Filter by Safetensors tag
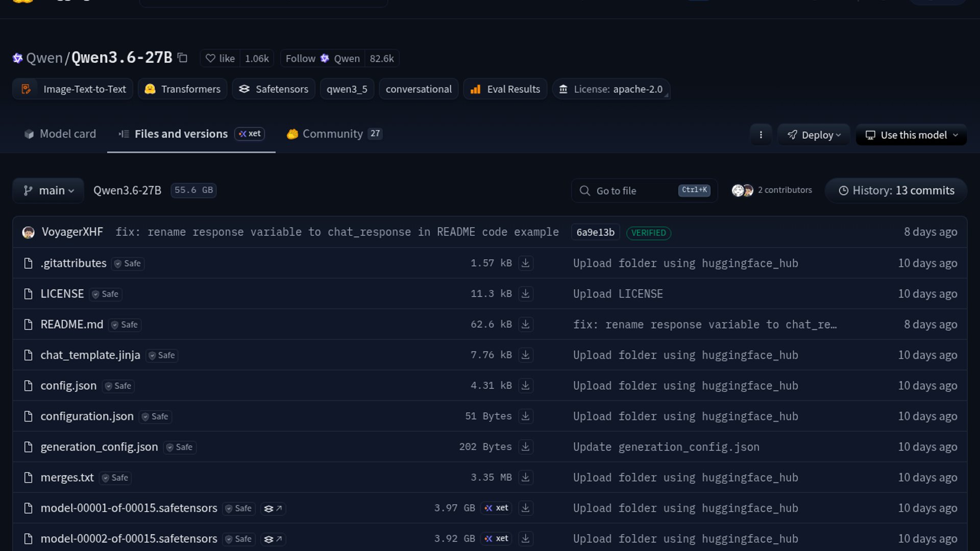Image resolution: width=980 pixels, height=551 pixels. point(274,89)
